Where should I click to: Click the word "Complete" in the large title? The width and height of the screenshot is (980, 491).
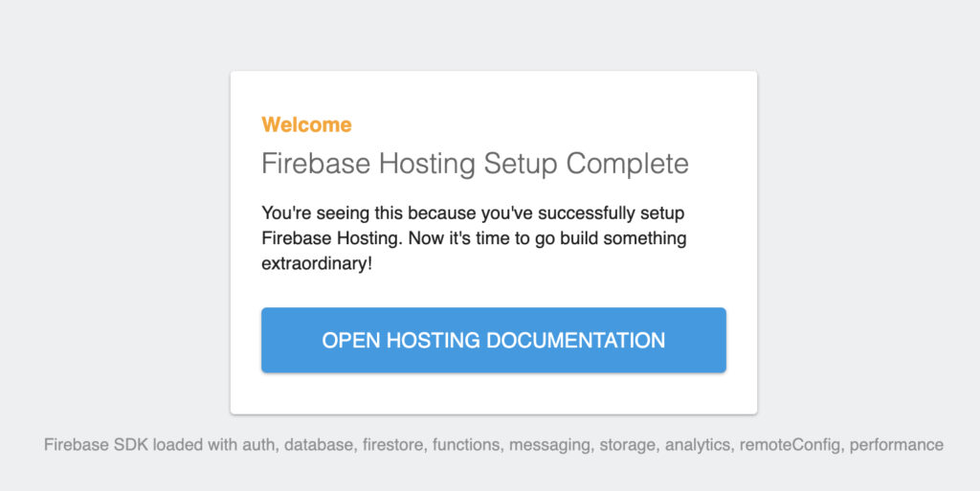(627, 164)
